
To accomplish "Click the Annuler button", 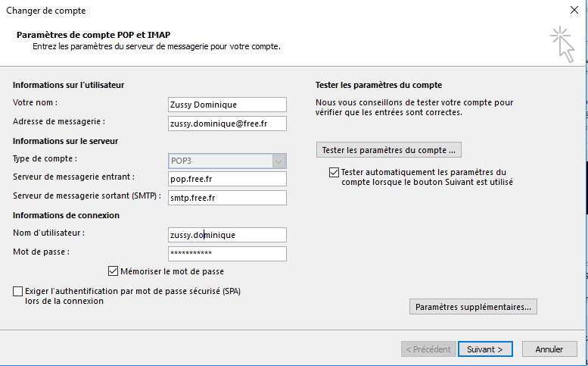I will (549, 349).
